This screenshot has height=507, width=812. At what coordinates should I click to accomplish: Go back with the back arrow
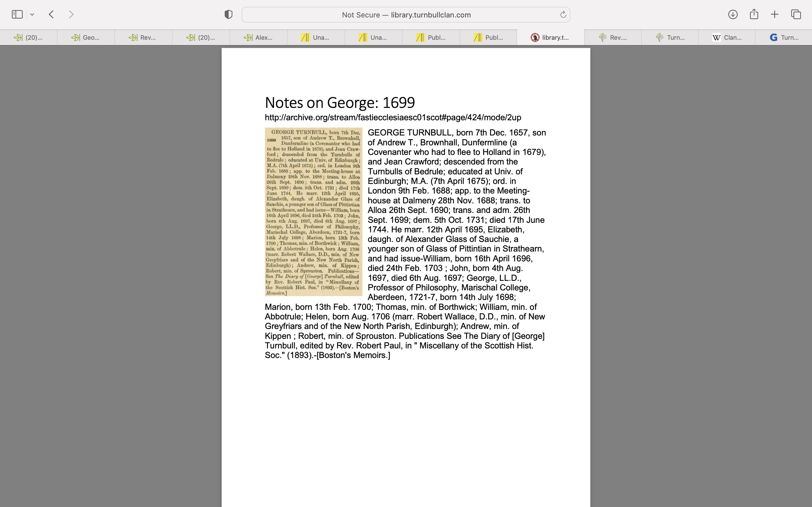coord(51,14)
